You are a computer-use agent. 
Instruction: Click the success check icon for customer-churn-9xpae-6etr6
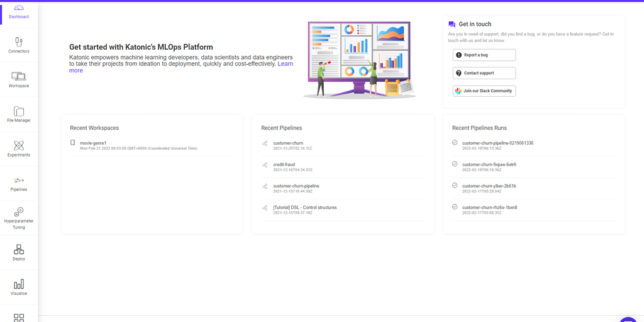[455, 164]
